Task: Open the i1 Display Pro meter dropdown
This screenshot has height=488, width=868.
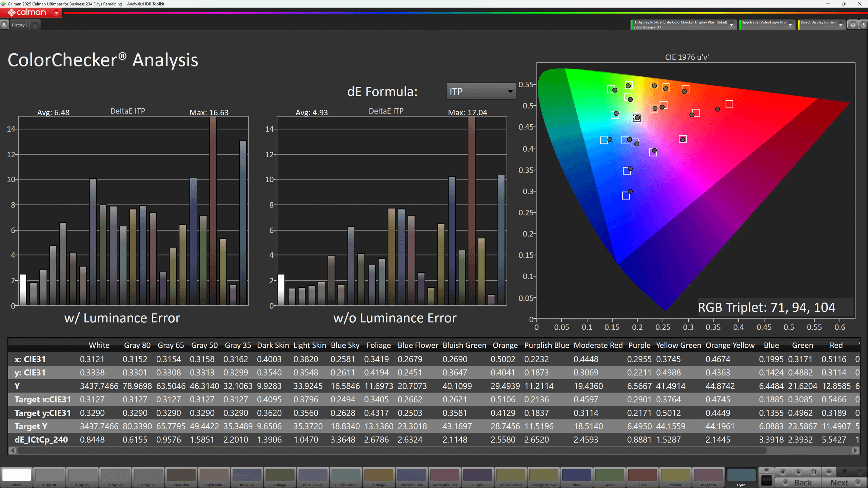Action: click(x=732, y=25)
